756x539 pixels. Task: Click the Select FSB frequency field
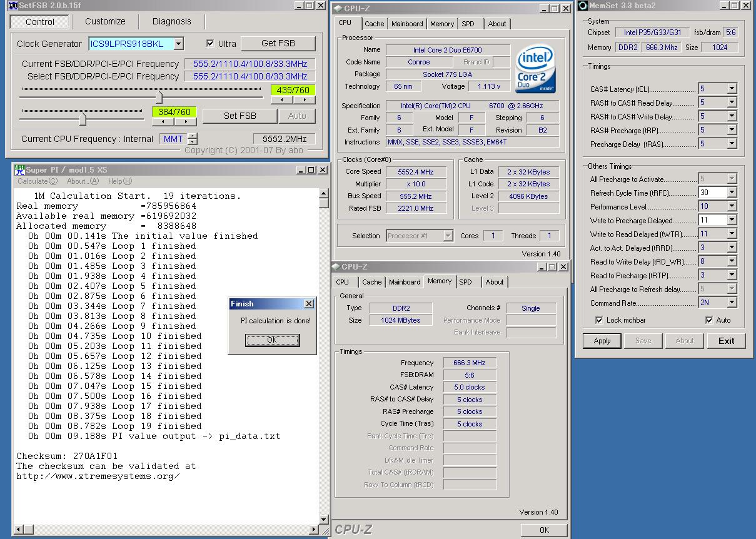click(250, 76)
